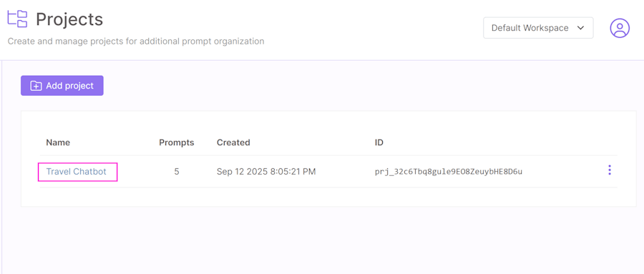644x274 pixels.
Task: Click the chevron arrow beside Default Workspace
Action: tap(580, 28)
